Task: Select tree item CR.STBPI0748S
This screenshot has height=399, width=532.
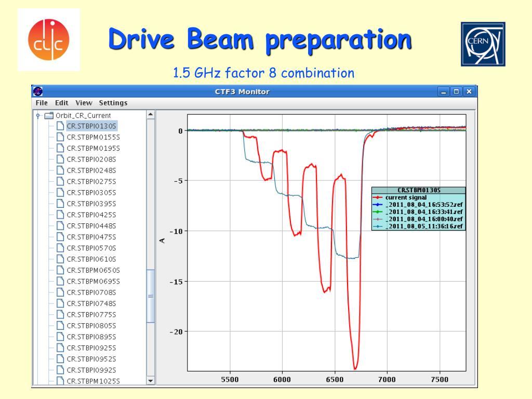Action: 91,303
